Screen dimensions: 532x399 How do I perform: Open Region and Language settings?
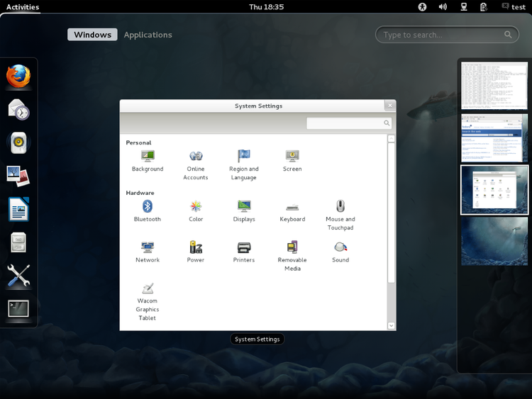[244, 157]
